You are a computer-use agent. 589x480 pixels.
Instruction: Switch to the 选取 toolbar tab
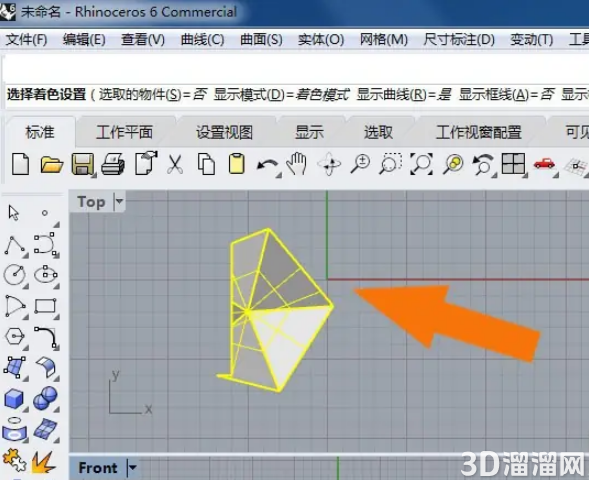coord(378,132)
